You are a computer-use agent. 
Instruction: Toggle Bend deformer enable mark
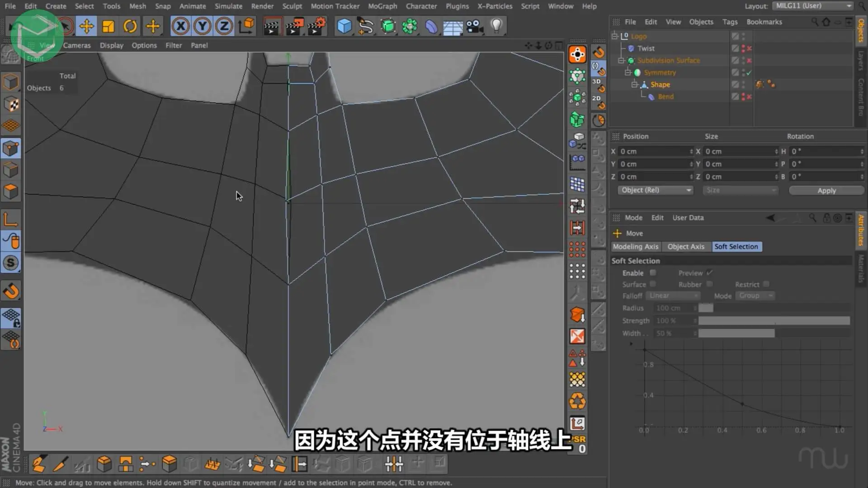749,97
